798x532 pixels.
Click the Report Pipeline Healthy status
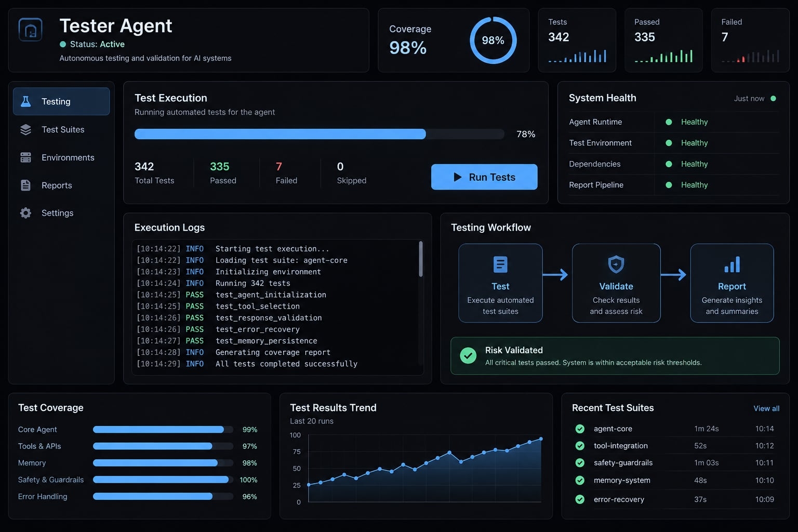point(687,185)
